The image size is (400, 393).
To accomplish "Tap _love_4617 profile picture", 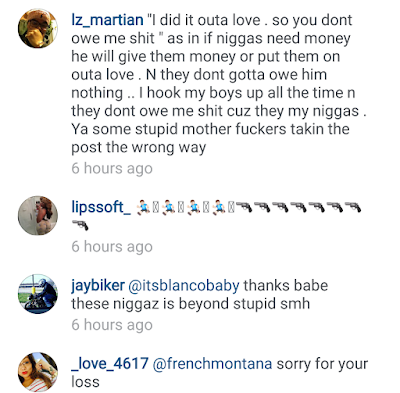I will [38, 372].
